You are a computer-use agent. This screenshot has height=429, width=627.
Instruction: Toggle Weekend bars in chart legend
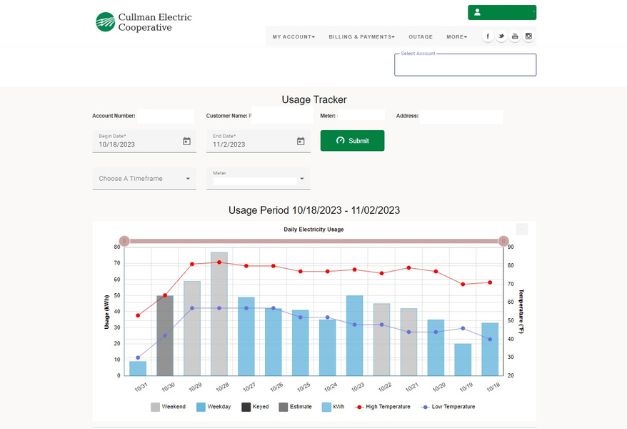point(166,407)
